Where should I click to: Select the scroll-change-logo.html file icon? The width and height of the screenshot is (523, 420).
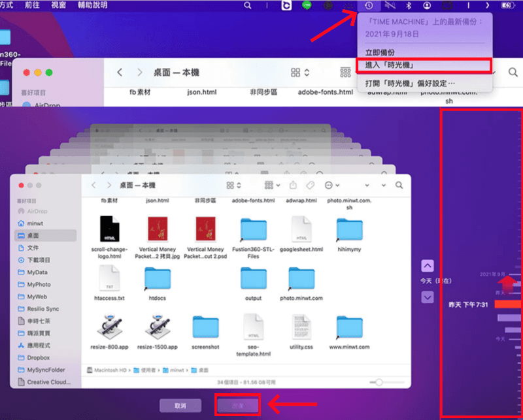109,229
